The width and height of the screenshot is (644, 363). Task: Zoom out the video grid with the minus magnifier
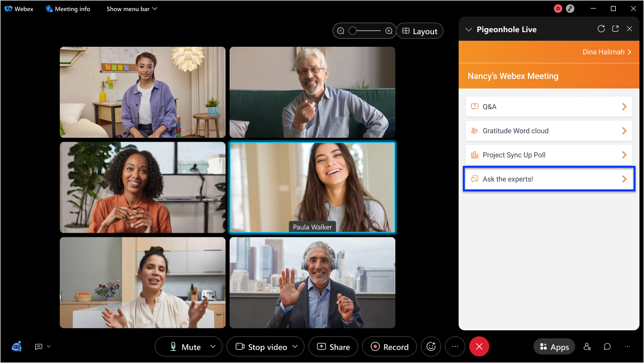point(341,31)
